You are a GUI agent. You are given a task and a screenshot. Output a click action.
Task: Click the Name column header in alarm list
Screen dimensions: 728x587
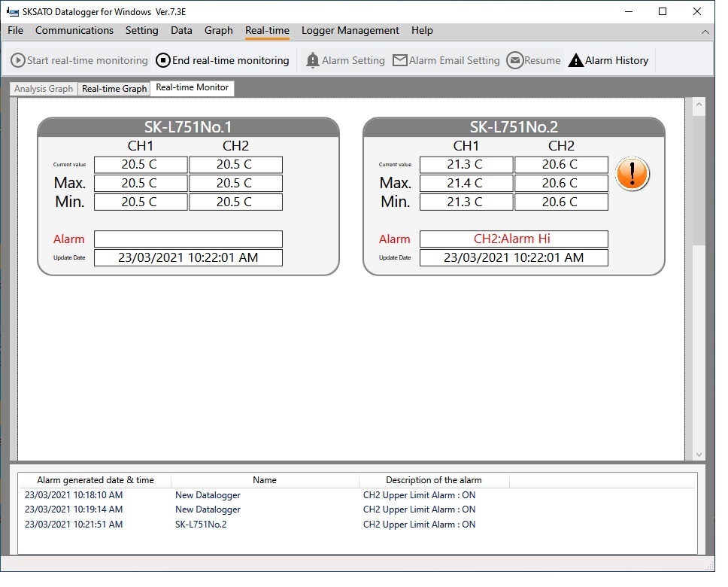[x=265, y=480]
